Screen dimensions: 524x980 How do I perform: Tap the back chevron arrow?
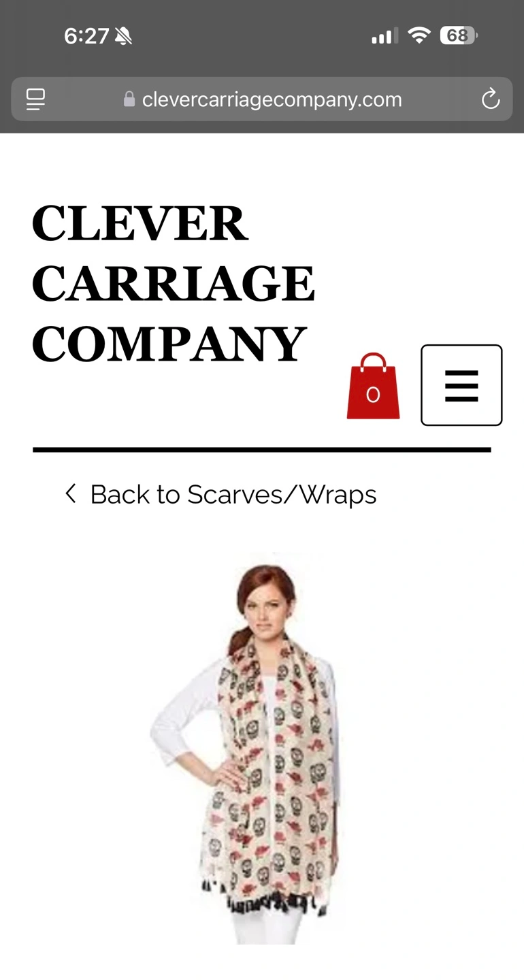(x=70, y=493)
